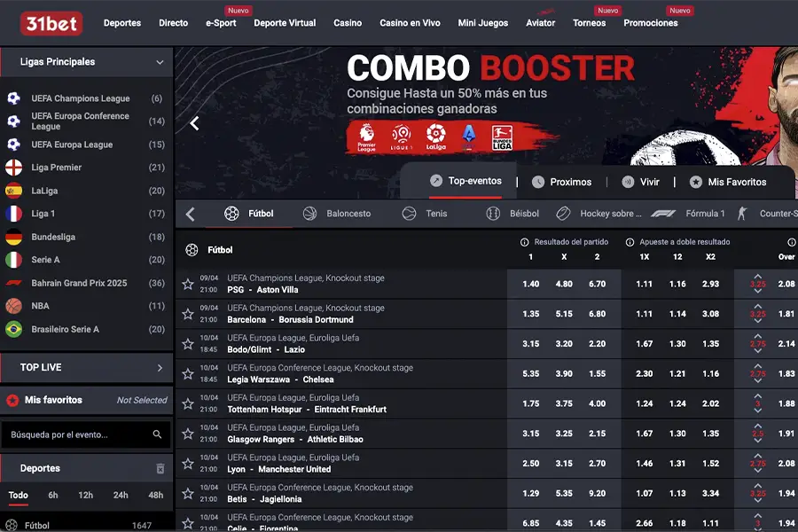
Task: Click the France flag icon for Liga 1
Action: tap(13, 214)
